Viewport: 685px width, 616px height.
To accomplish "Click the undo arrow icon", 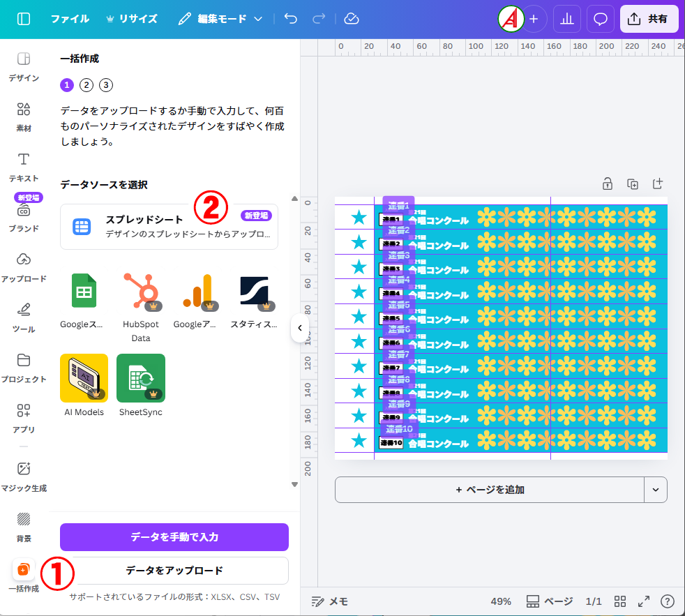I will tap(291, 19).
